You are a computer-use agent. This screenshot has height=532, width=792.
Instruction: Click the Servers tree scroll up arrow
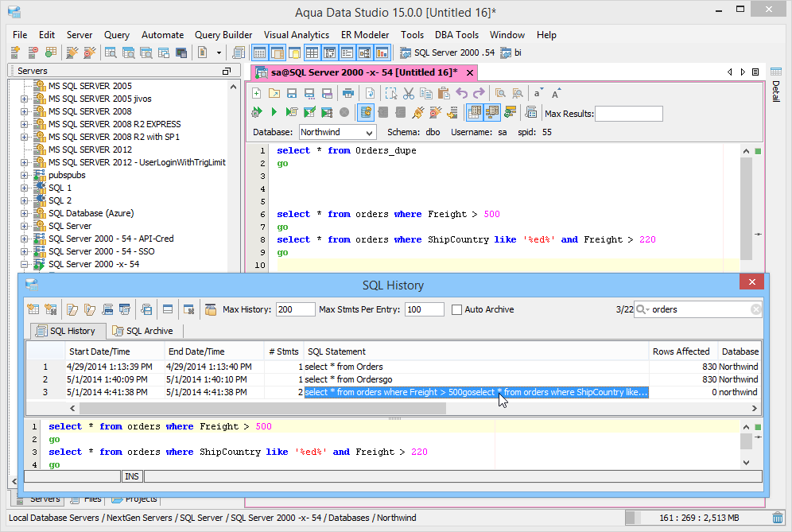click(x=233, y=87)
